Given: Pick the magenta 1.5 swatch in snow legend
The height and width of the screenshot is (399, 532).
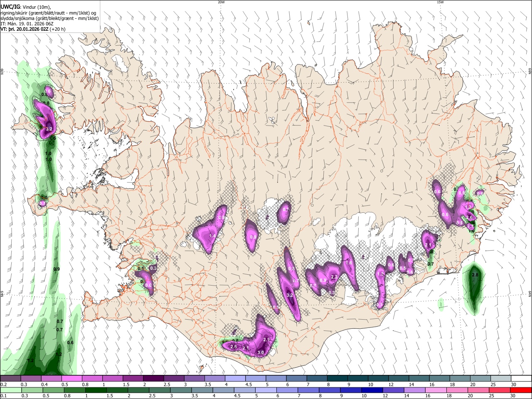Looking at the screenshot, I should (133, 379).
